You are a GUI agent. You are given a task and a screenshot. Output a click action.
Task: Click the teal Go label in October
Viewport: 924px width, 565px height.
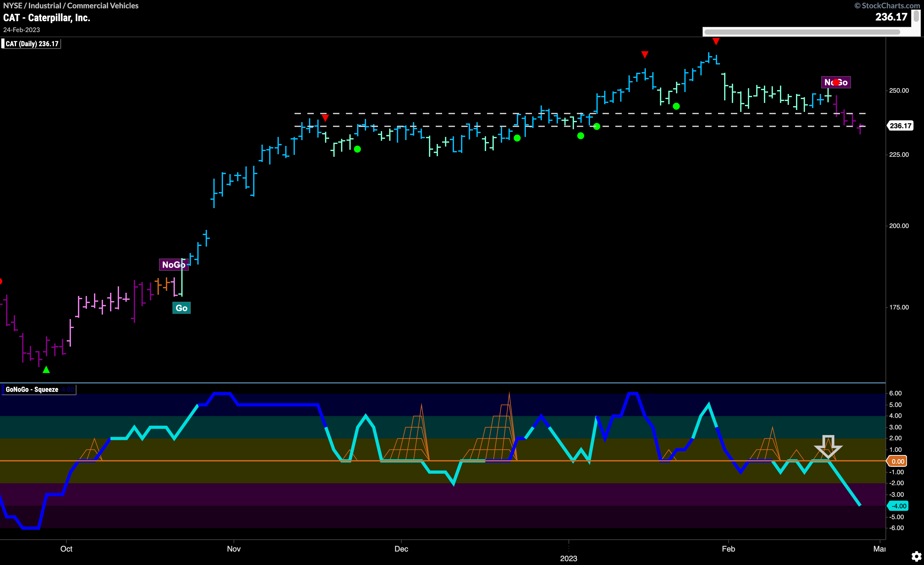click(x=182, y=308)
